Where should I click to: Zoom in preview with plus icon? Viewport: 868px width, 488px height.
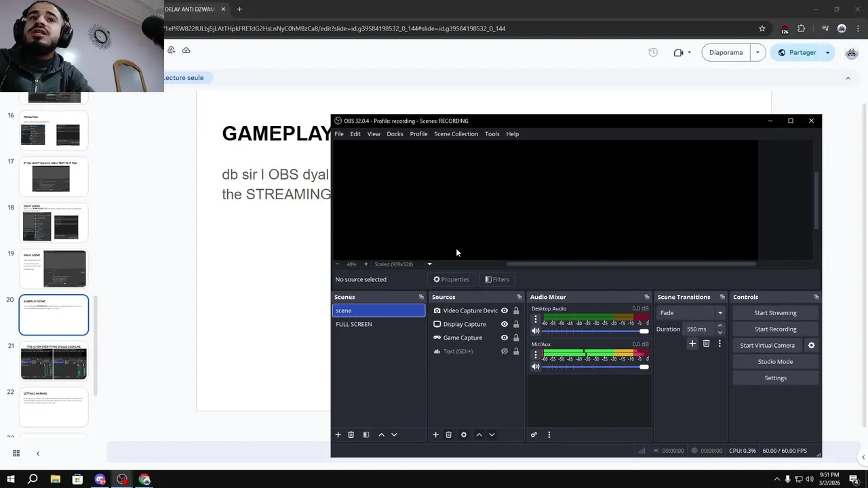click(366, 264)
